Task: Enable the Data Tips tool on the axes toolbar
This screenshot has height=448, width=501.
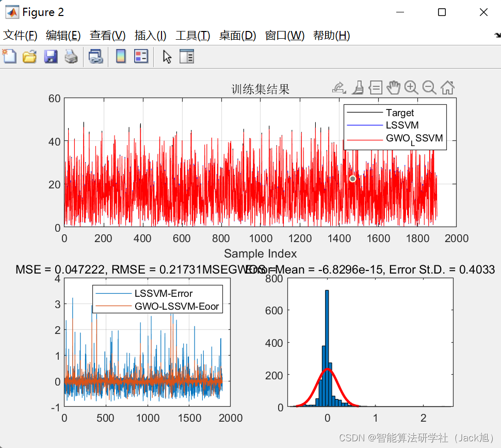Action: [375, 88]
